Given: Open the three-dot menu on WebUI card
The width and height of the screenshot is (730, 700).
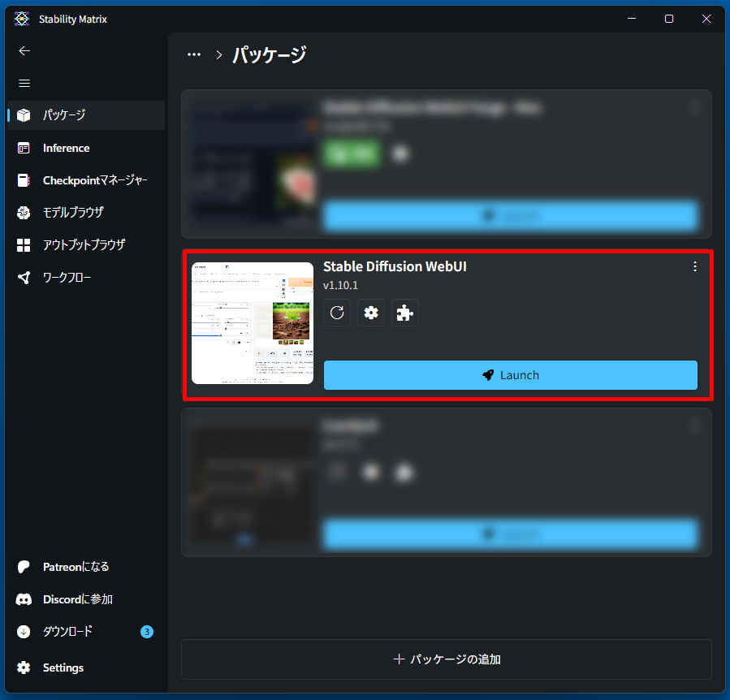Looking at the screenshot, I should (694, 266).
